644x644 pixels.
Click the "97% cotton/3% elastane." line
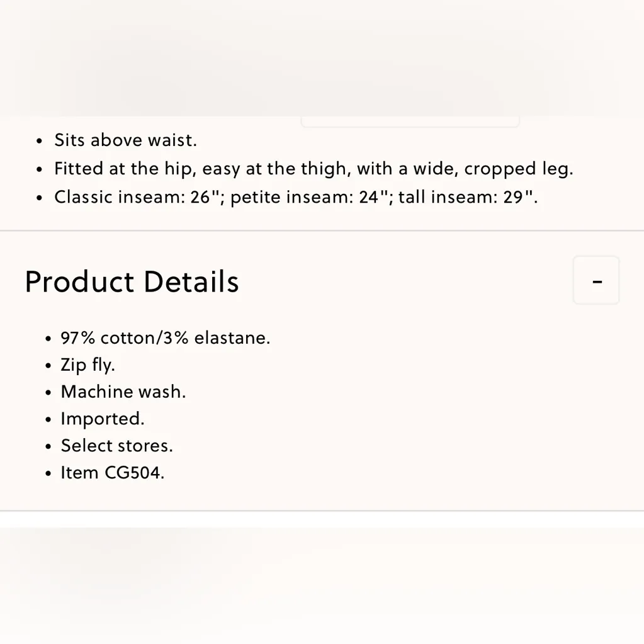[165, 338]
